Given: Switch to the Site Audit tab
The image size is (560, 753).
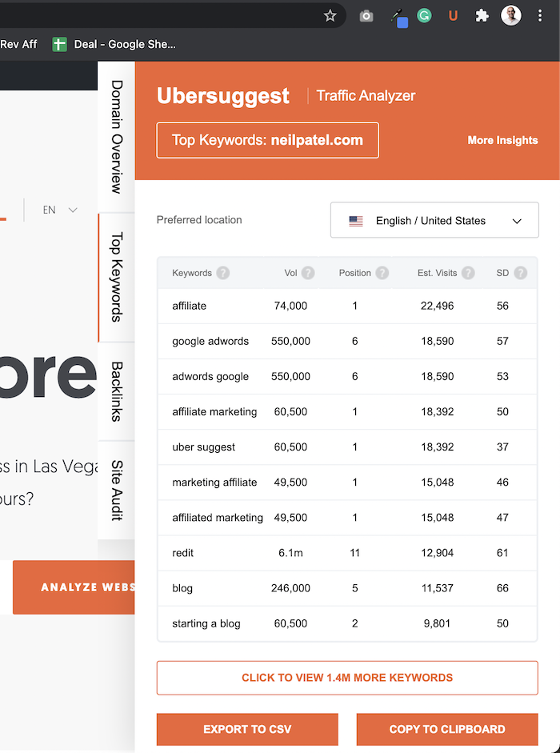Looking at the screenshot, I should click(x=116, y=491).
